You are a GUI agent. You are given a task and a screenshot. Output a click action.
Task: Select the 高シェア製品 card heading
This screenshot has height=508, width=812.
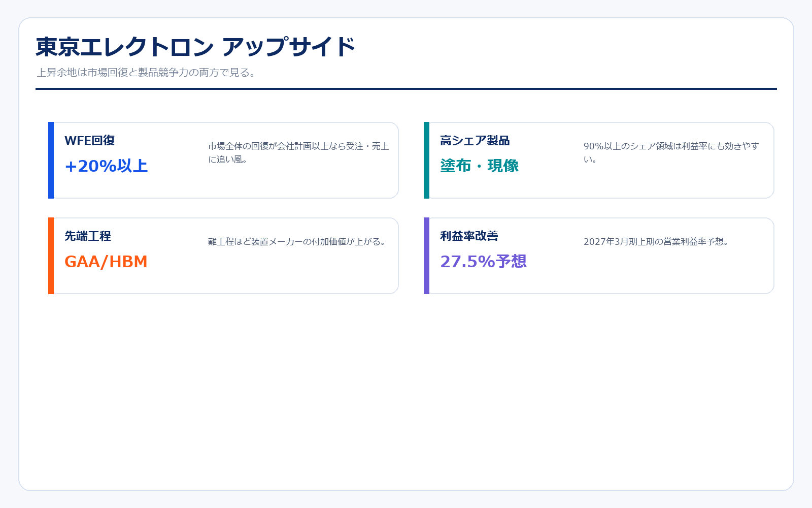click(x=475, y=140)
